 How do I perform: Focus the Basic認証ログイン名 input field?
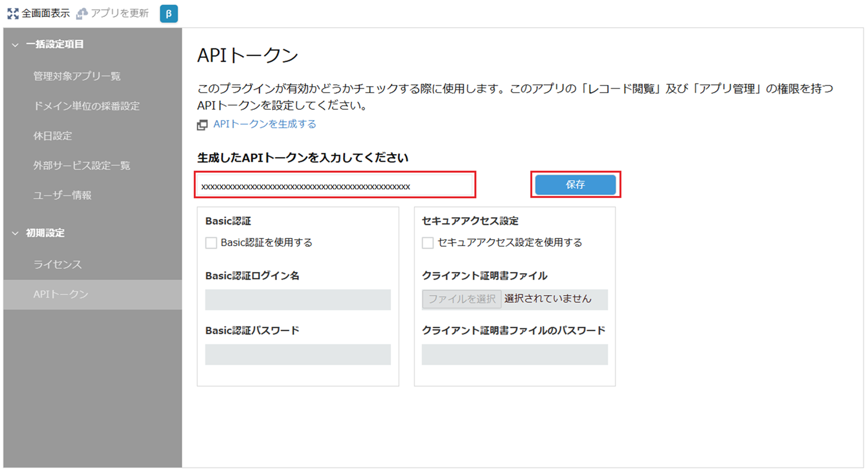point(298,300)
